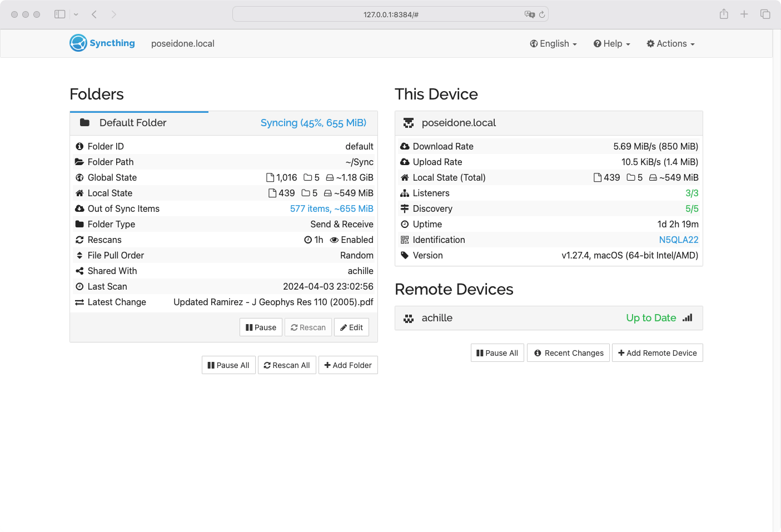The height and width of the screenshot is (532, 781).
Task: Pause the Default Folder
Action: [x=261, y=327]
